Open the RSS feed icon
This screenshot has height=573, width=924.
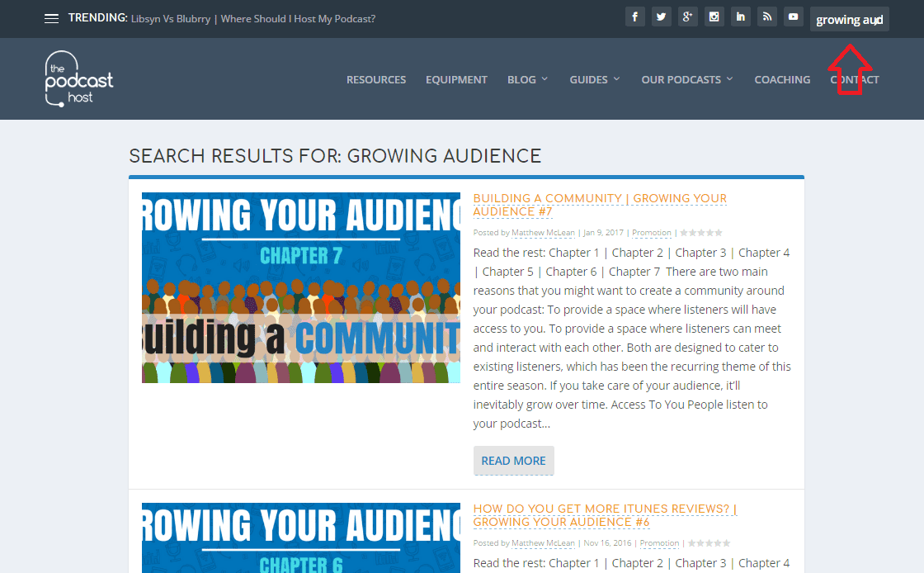[766, 17]
